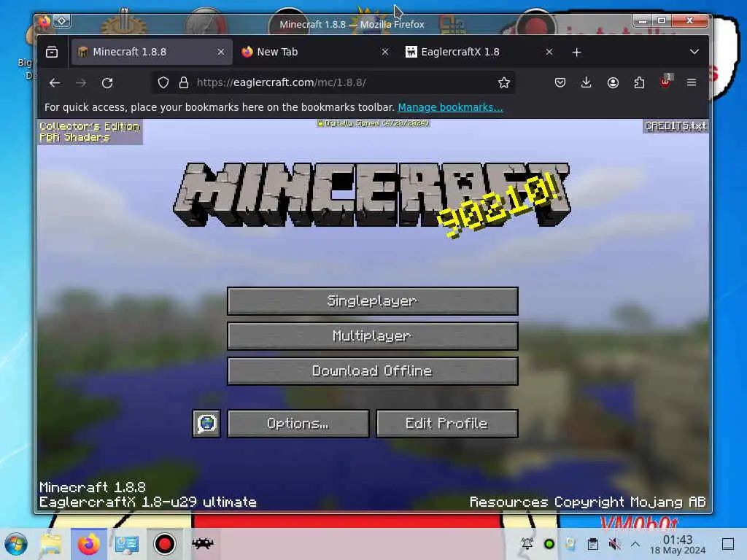
Task: Go forward one page
Action: (x=81, y=83)
